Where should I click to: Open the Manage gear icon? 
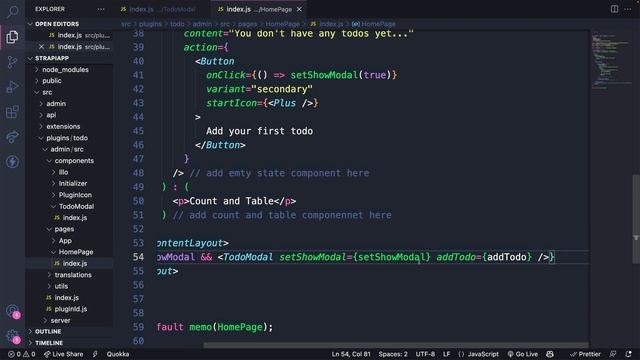(x=13, y=336)
